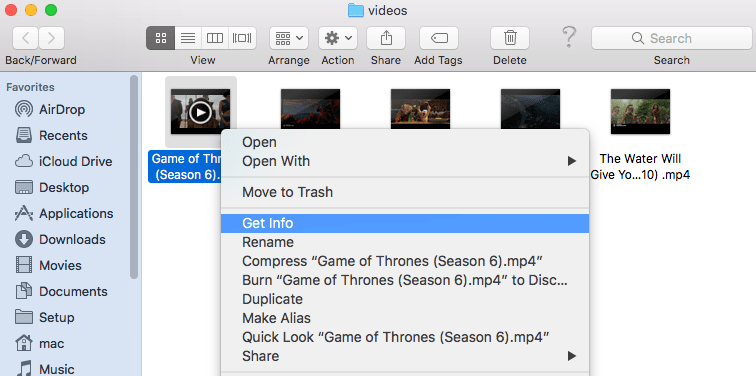Open Recents in the sidebar

63,135
